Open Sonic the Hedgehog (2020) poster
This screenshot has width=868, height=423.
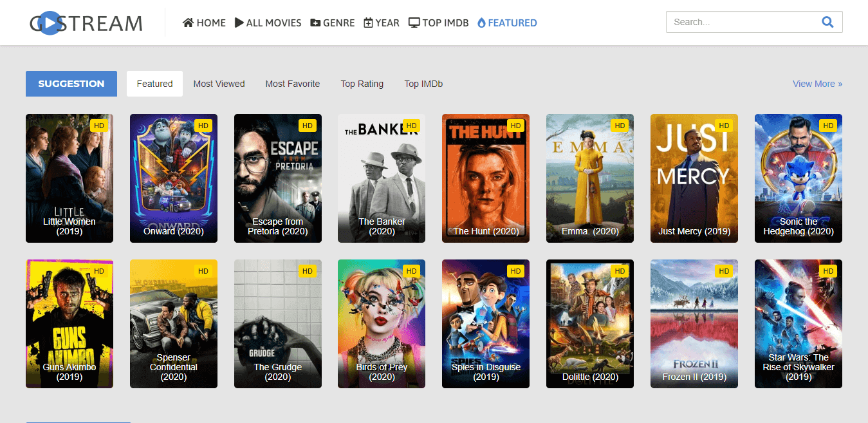coord(799,178)
